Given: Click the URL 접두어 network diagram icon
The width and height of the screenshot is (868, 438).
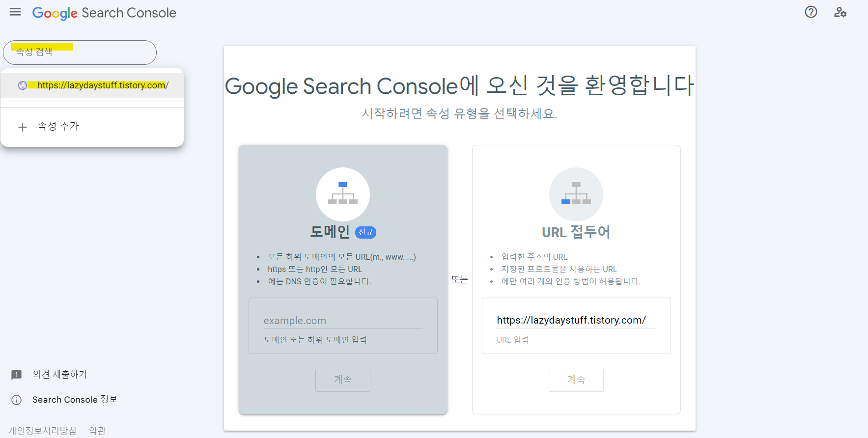Looking at the screenshot, I should click(576, 194).
